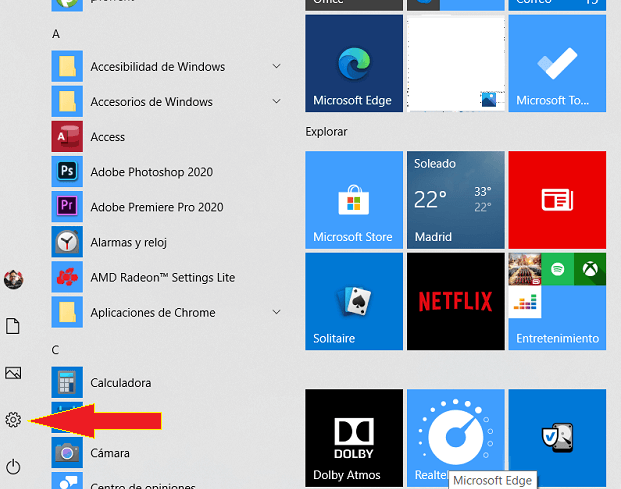Open the Dolby Atmos tile
Viewport: 621px width, 489px height.
tap(354, 438)
